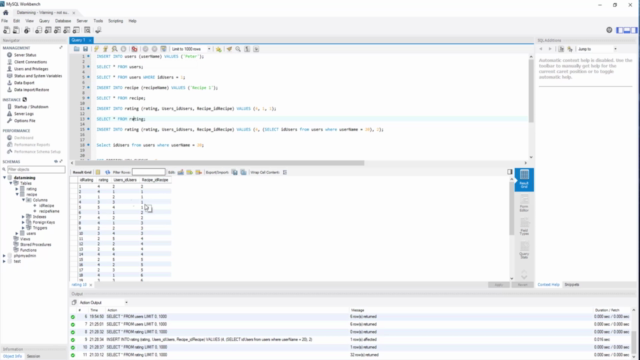Reconnect to DBMS icon
The image size is (640, 360).
pos(98,30)
